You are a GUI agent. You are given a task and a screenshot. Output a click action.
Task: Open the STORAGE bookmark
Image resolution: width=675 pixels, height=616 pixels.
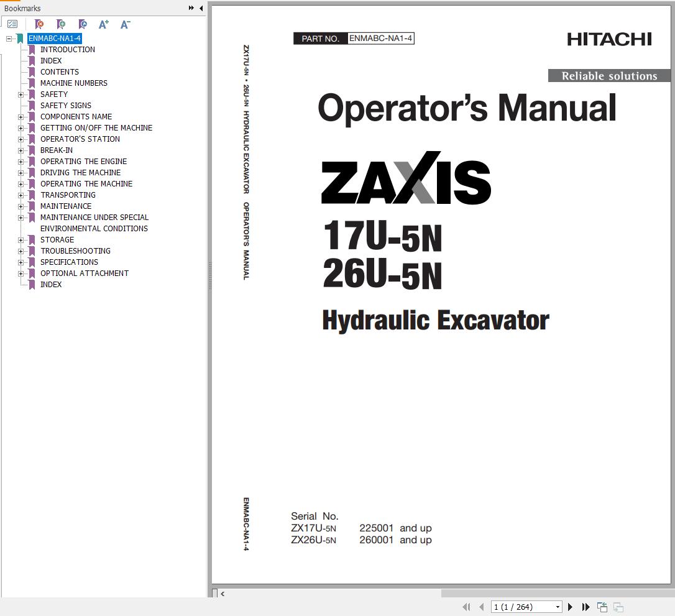(x=57, y=240)
